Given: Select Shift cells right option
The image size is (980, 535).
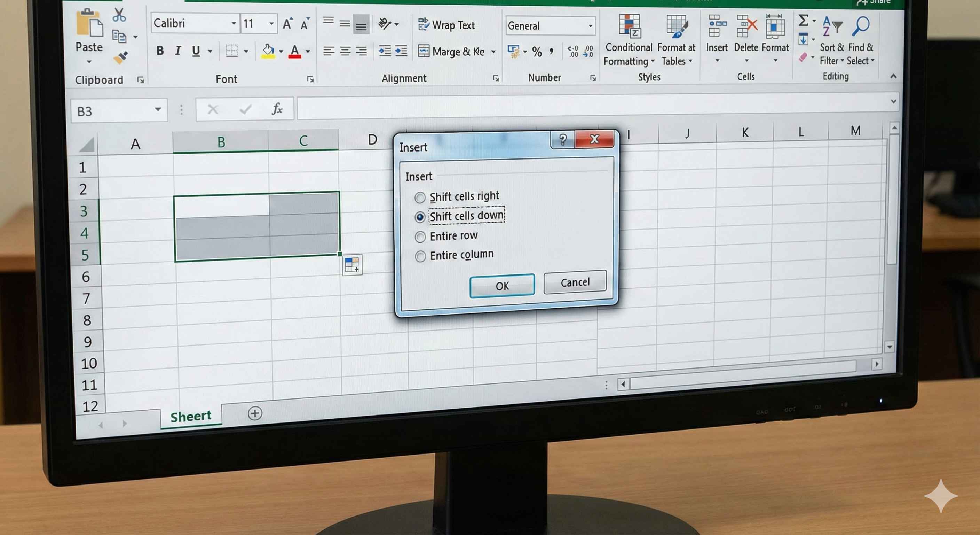Looking at the screenshot, I should [x=420, y=197].
